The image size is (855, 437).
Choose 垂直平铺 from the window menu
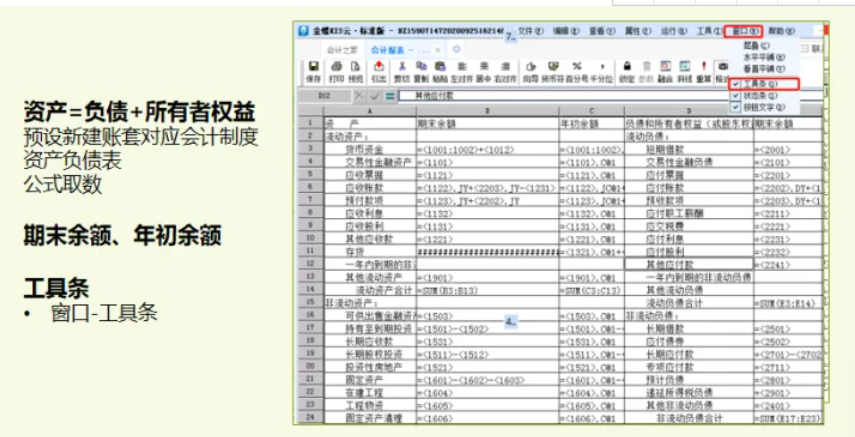click(763, 69)
